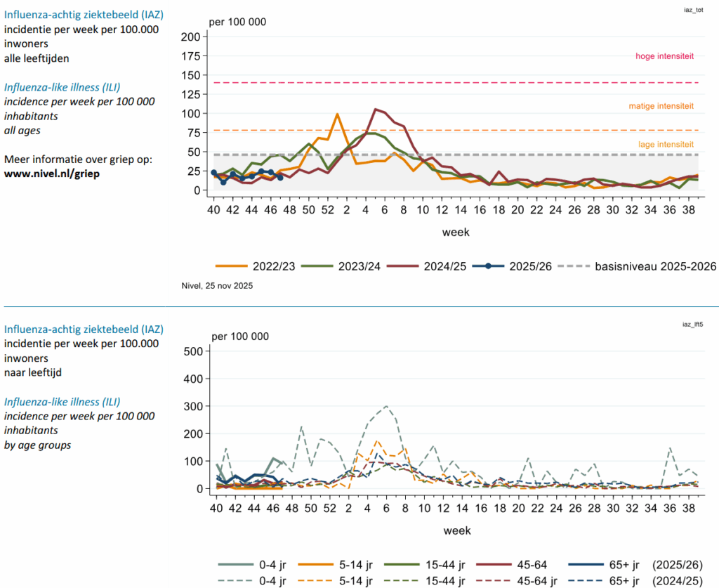Click the solid-line 15-44 jr legend entry
The height and width of the screenshot is (588, 719).
437,564
